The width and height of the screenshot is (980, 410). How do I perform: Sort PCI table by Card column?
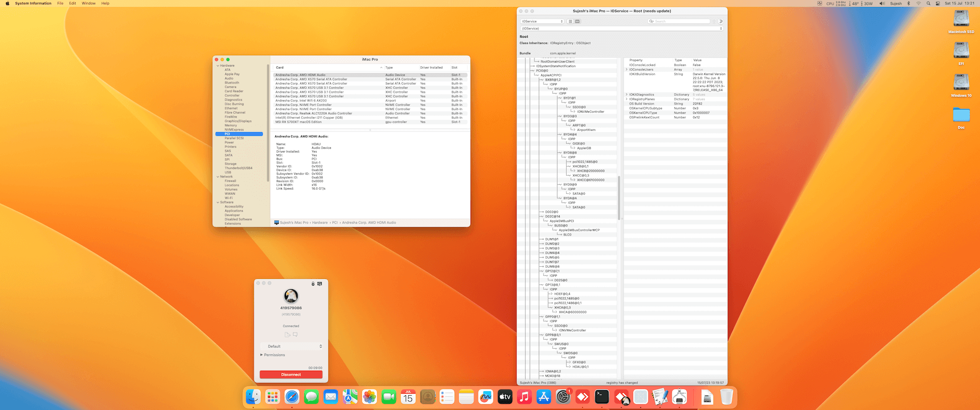click(x=328, y=67)
